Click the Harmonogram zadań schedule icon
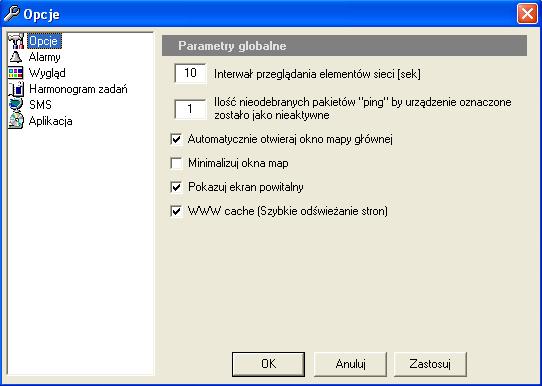This screenshot has width=542, height=386. (x=16, y=89)
